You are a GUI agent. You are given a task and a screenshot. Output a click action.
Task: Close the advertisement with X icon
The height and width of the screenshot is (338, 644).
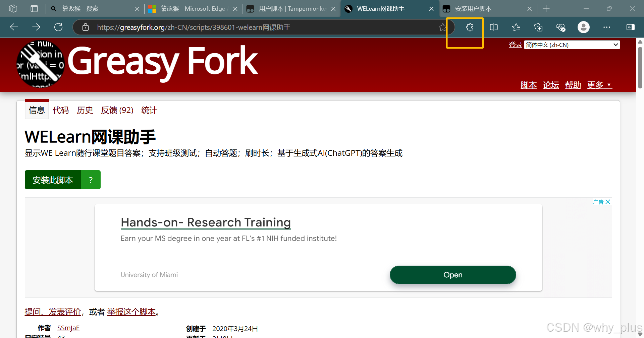[608, 202]
